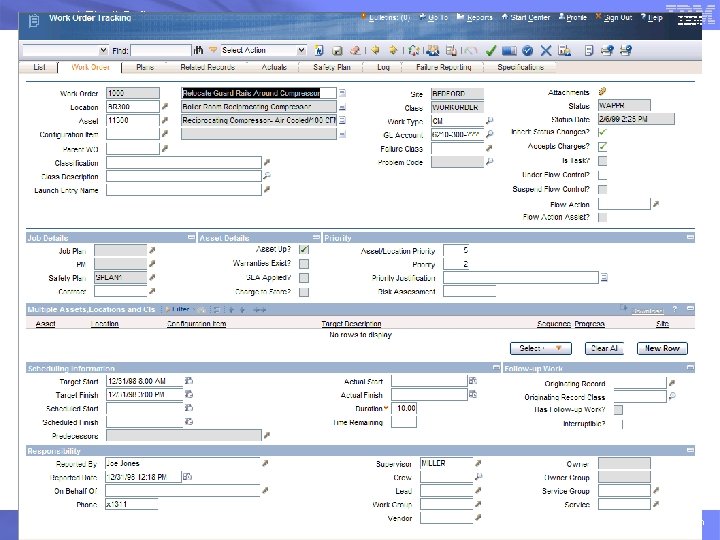The width and height of the screenshot is (720, 540).
Task: Open calendar picker for Reported Date
Action: coord(187,477)
